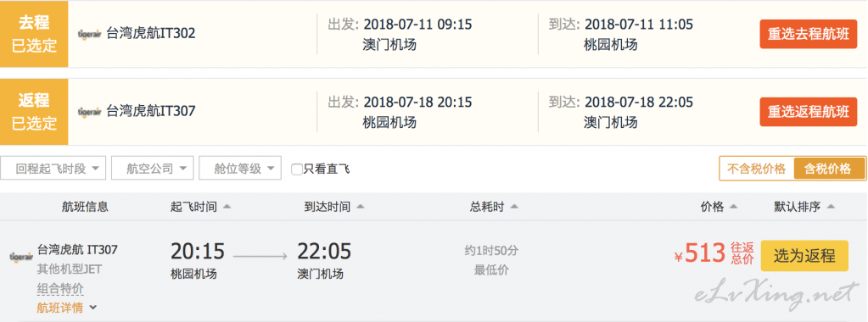
Task: Choose 选为返程 for the 20:15 flight
Action: click(x=804, y=256)
